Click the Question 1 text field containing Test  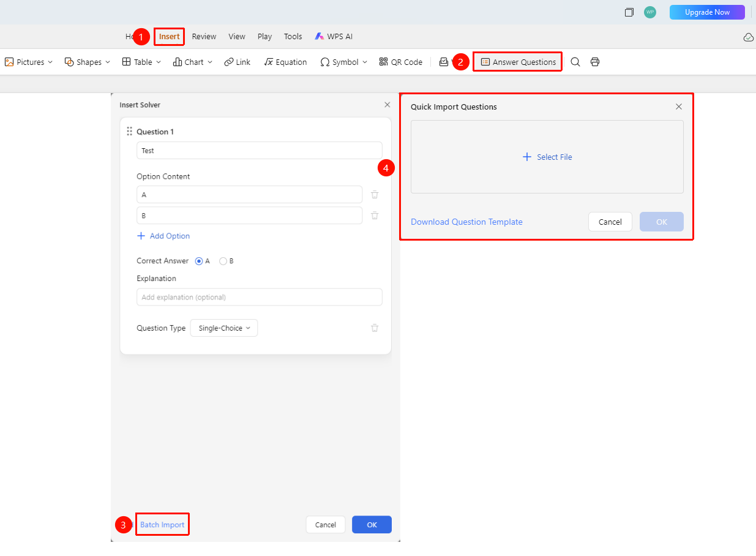[x=260, y=151]
